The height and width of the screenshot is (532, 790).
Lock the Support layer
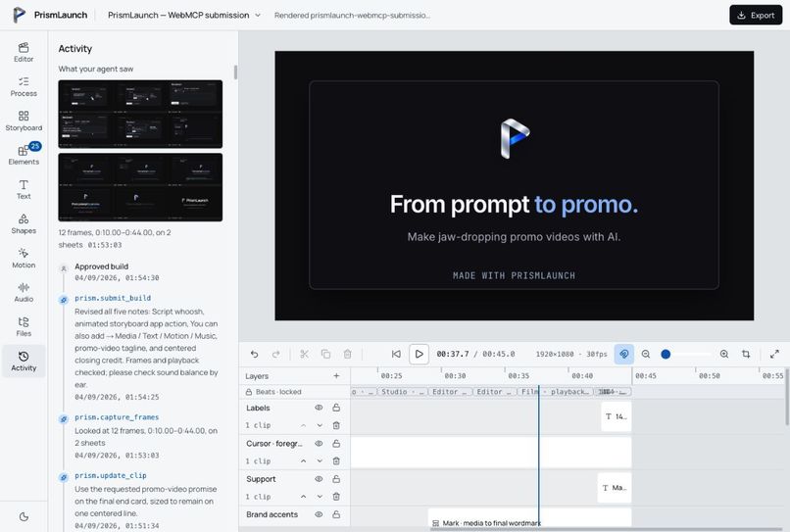pyautogui.click(x=336, y=479)
